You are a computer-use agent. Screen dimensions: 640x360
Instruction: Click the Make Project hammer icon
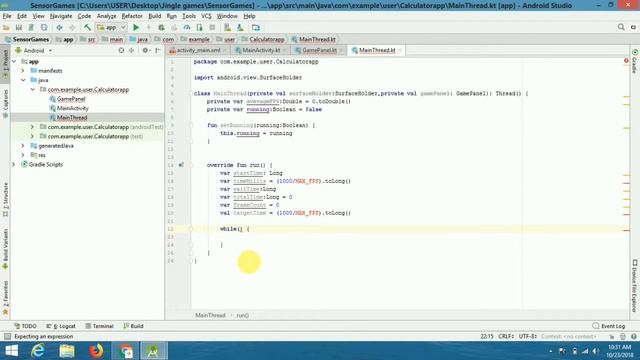tap(87, 27)
